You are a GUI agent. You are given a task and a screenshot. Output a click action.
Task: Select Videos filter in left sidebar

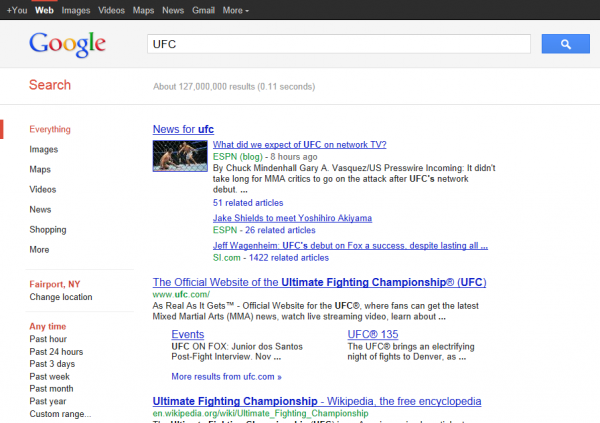point(42,189)
